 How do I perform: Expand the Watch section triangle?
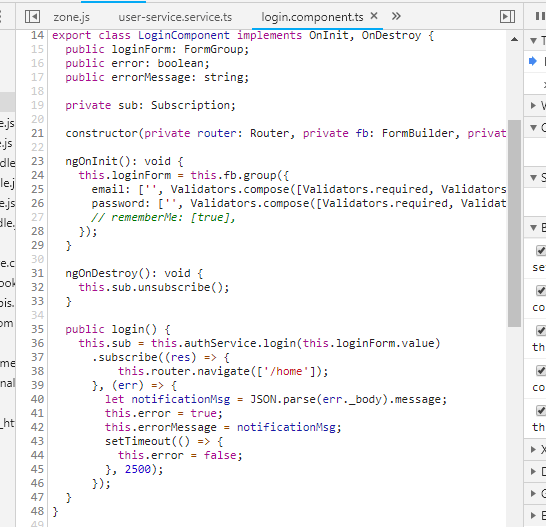click(x=533, y=105)
